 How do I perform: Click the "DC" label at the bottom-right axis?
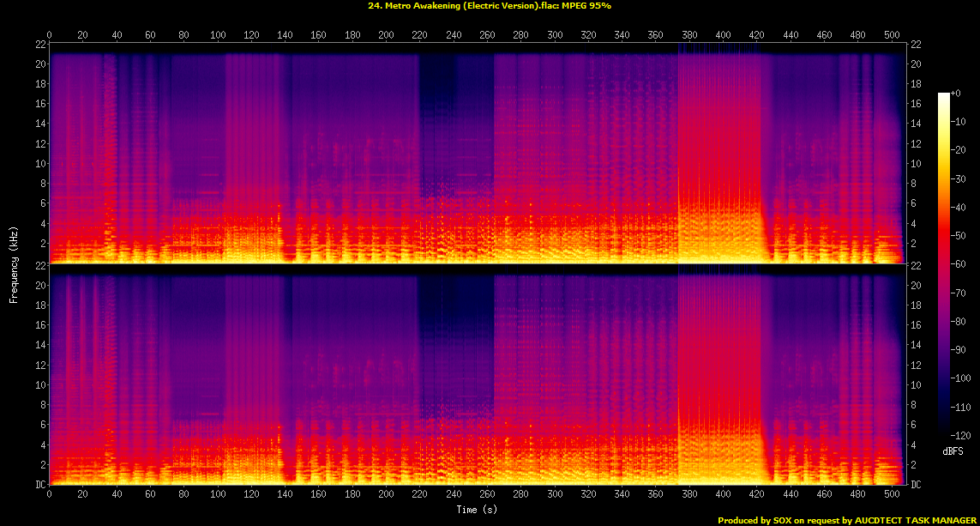pos(917,485)
